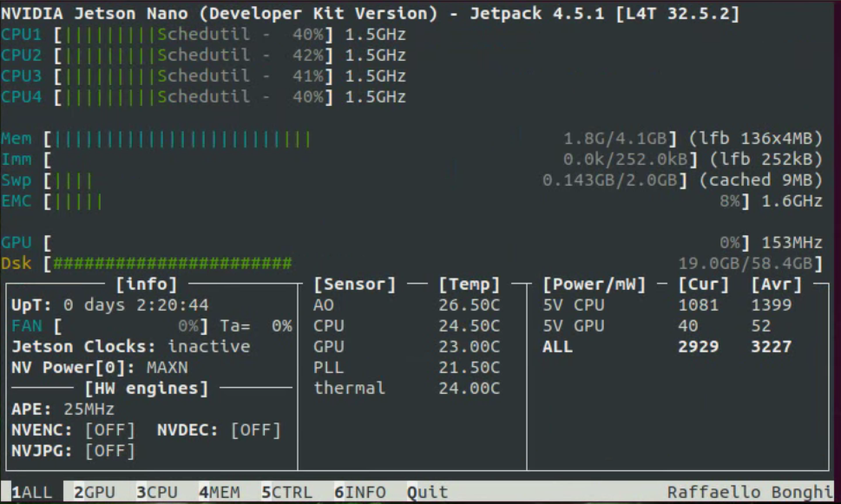Click the [info] section header
Image resolution: width=841 pixels, height=504 pixels.
147,285
